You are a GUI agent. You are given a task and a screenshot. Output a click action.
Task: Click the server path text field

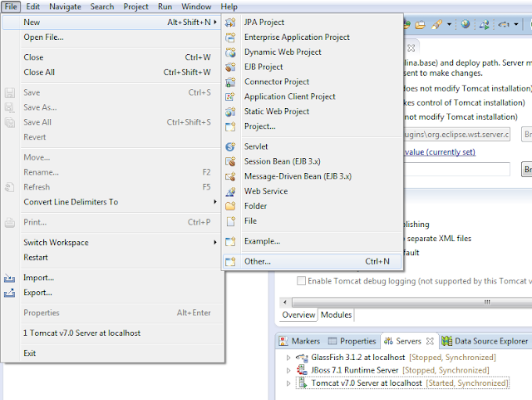coord(456,135)
